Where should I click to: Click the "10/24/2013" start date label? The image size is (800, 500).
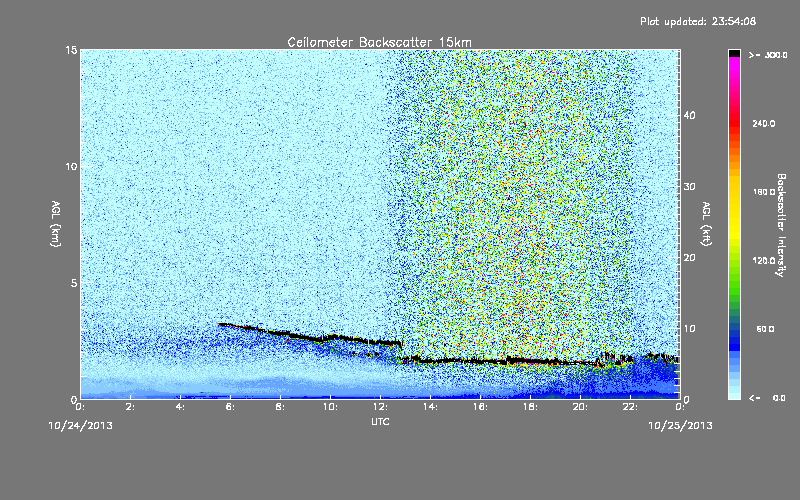pyautogui.click(x=80, y=426)
